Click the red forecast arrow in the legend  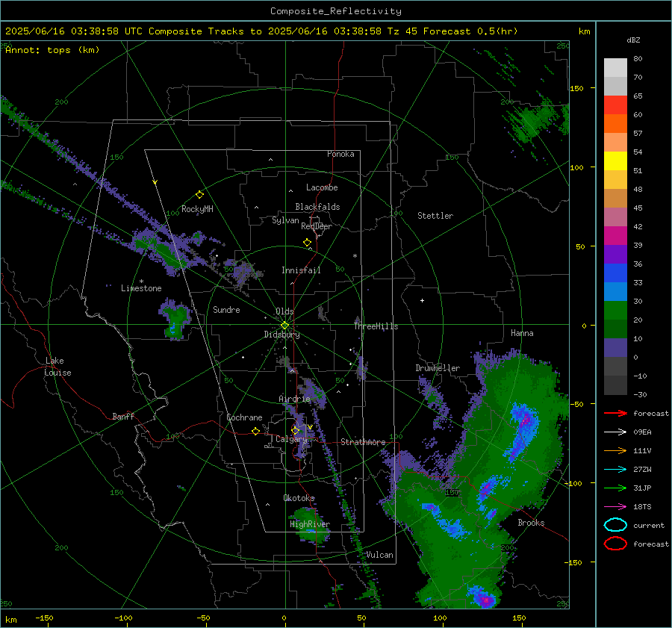(x=615, y=413)
